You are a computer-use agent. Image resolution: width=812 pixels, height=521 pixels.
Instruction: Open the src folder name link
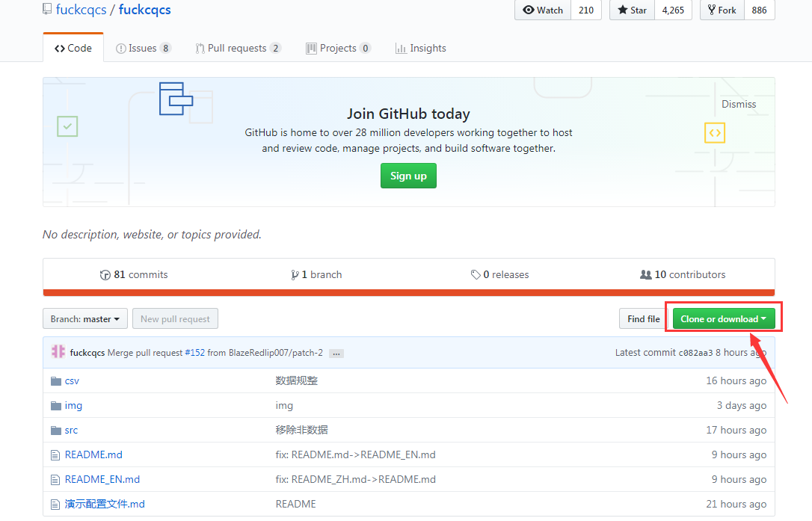(x=71, y=431)
